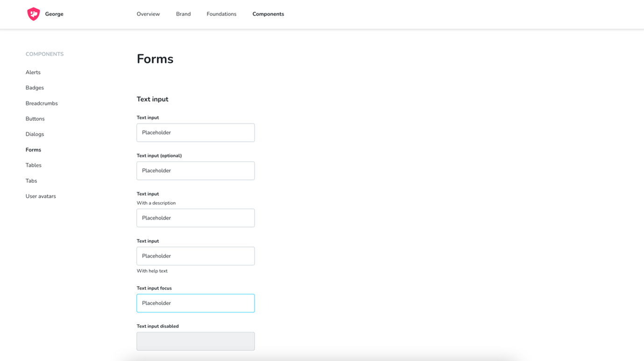The height and width of the screenshot is (361, 644).
Task: Click the Text input disabled label
Action: [157, 326]
